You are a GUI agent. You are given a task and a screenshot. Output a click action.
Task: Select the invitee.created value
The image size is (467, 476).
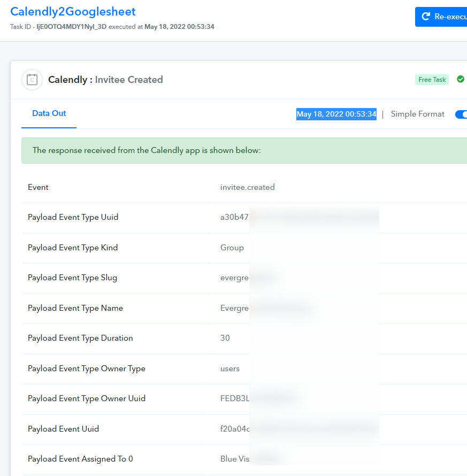click(x=248, y=187)
